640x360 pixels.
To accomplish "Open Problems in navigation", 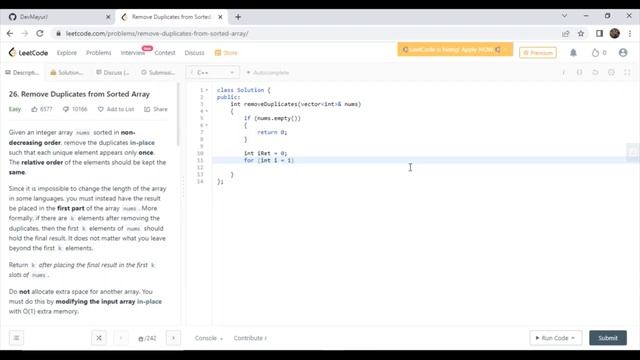I will [x=98, y=53].
